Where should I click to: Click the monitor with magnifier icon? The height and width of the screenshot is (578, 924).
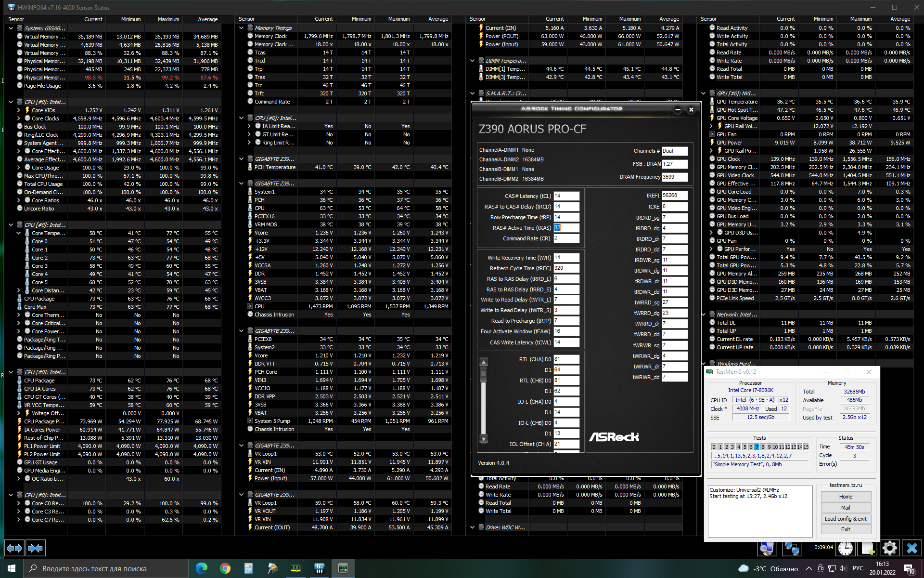tap(767, 548)
